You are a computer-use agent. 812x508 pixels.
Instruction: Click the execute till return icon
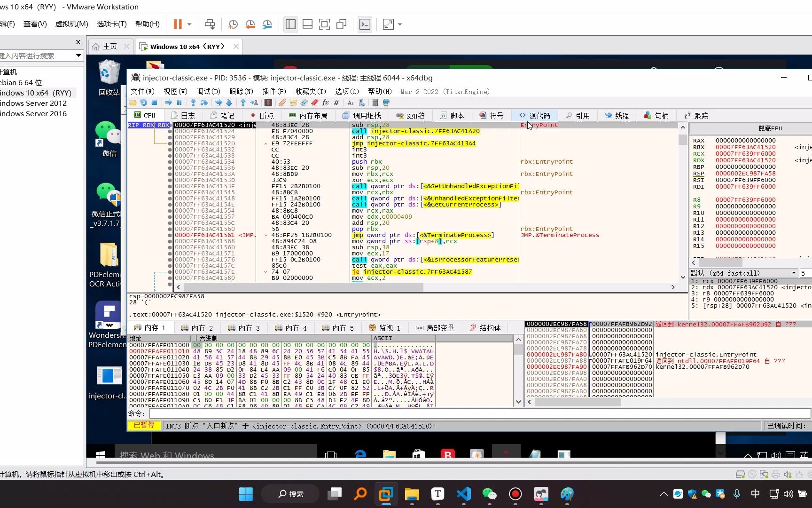(243, 103)
